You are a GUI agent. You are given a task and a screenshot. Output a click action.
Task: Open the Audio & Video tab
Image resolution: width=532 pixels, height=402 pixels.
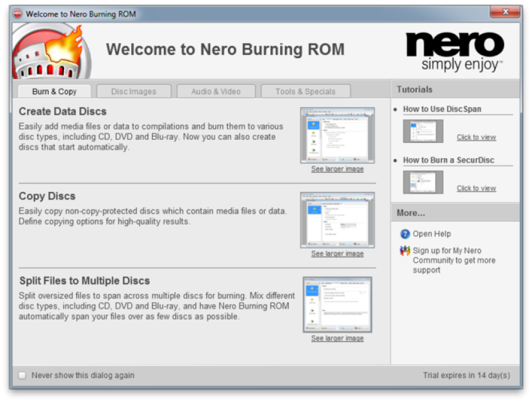216,92
